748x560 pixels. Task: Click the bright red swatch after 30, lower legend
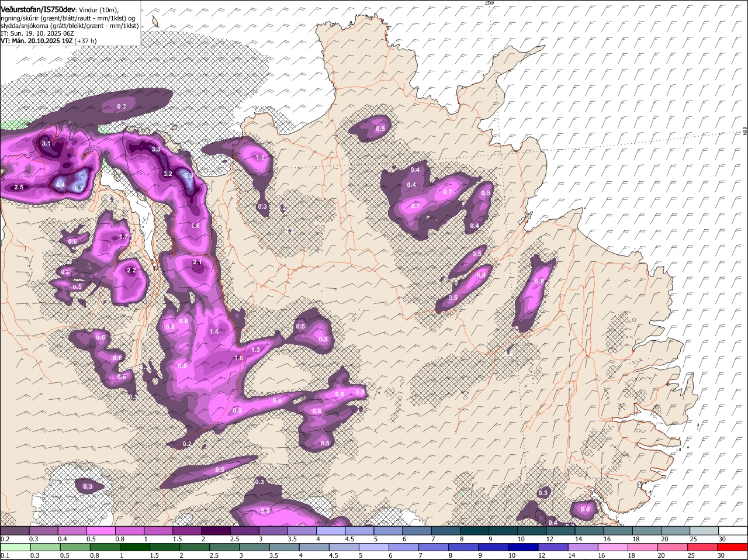tap(733, 547)
